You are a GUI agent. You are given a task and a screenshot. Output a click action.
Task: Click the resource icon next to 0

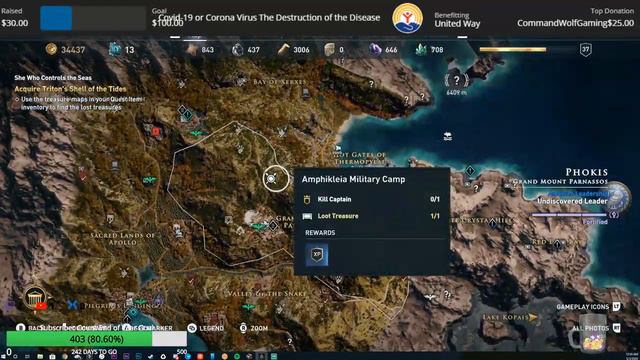[329, 49]
